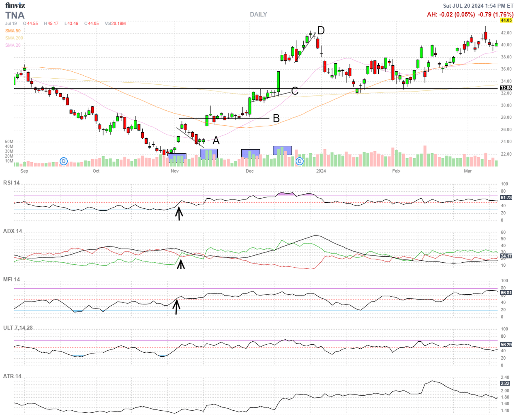Viewport: 519px width, 420px height.
Task: Click the Feb label on time axis
Action: [x=396, y=171]
